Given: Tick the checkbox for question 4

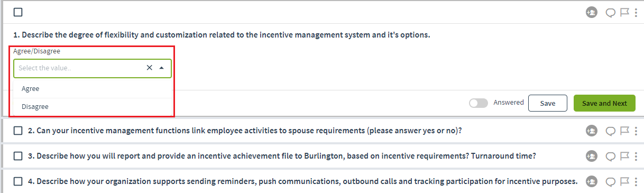Looking at the screenshot, I should pos(18,181).
